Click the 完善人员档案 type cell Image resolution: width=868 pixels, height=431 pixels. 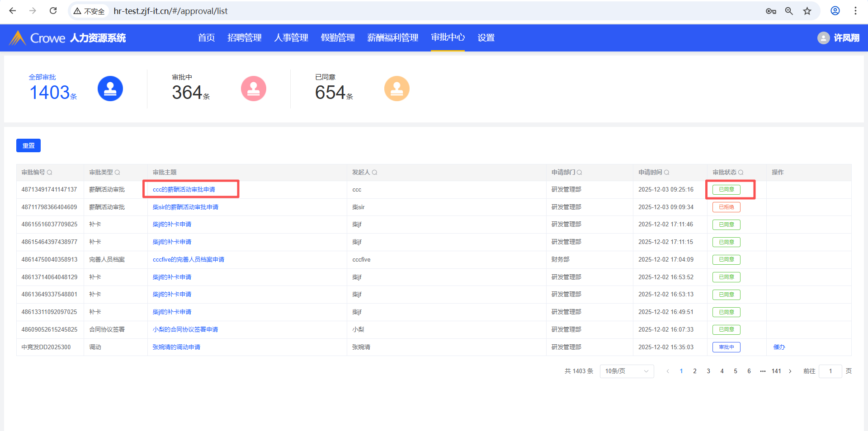[107, 260]
